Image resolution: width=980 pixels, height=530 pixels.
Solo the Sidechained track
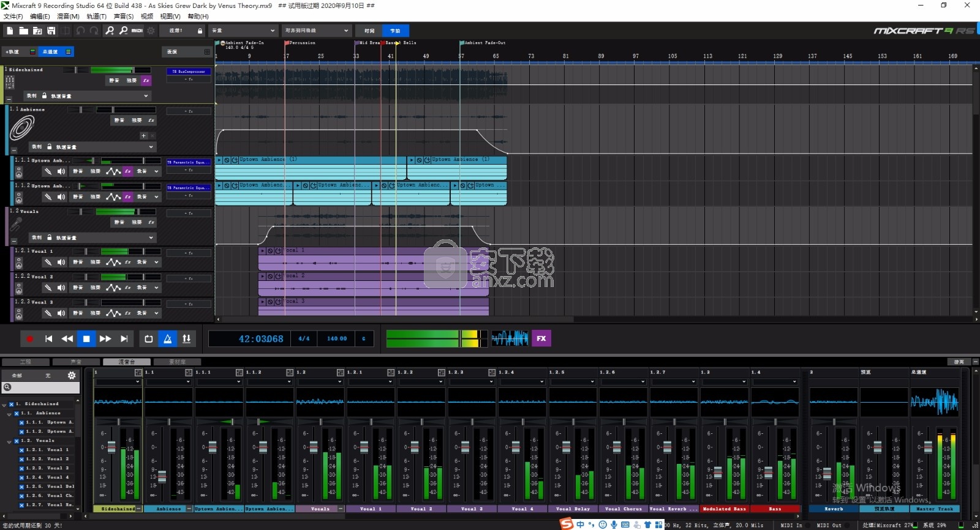pos(132,80)
